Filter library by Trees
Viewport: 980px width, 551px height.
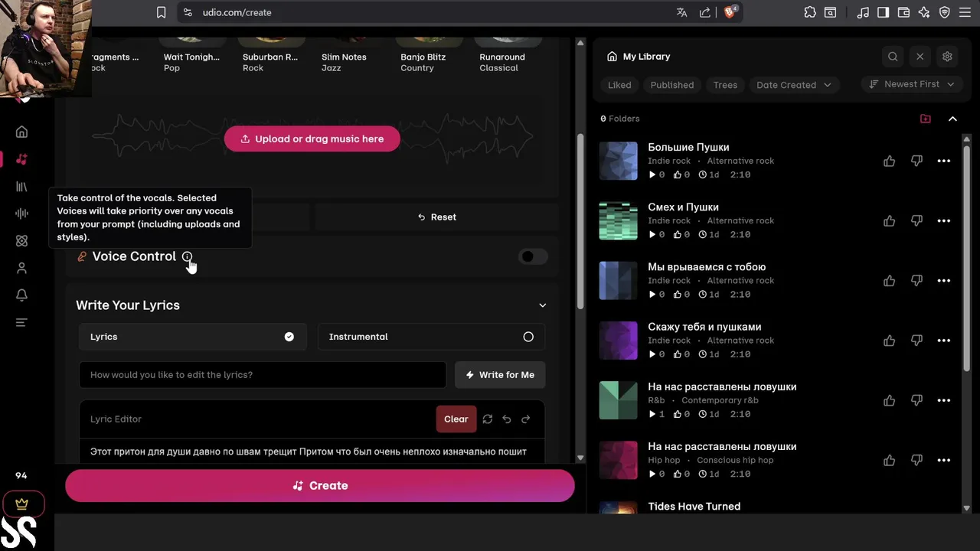pyautogui.click(x=725, y=85)
